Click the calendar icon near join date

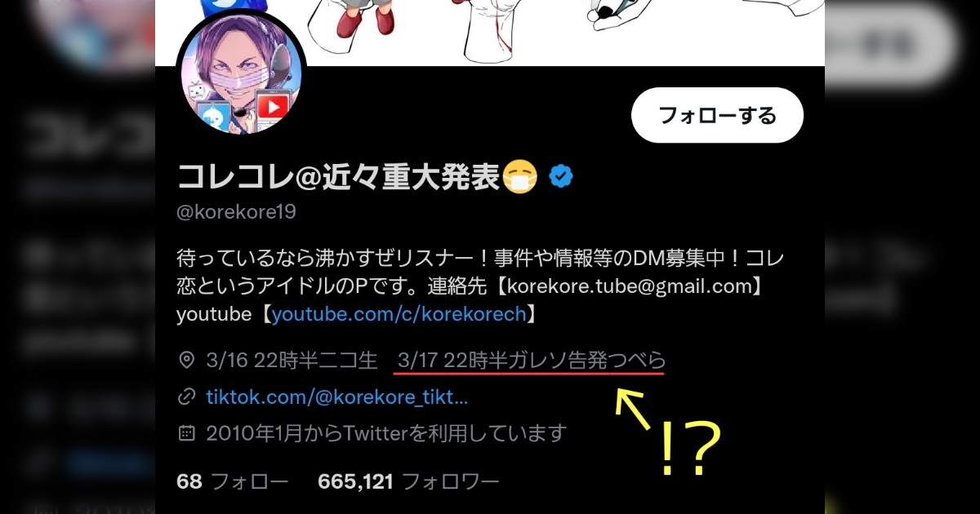click(x=187, y=432)
